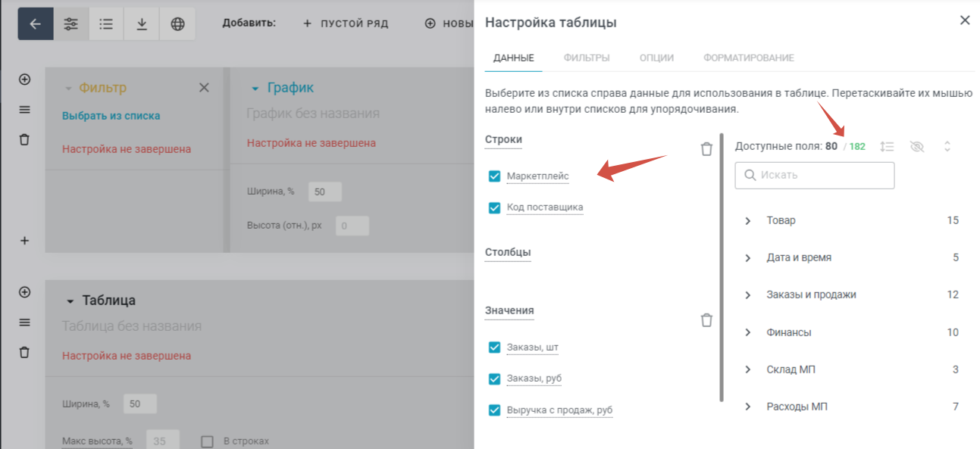This screenshot has width=980, height=449.
Task: Expand the Заказы и продажи group
Action: 748,295
